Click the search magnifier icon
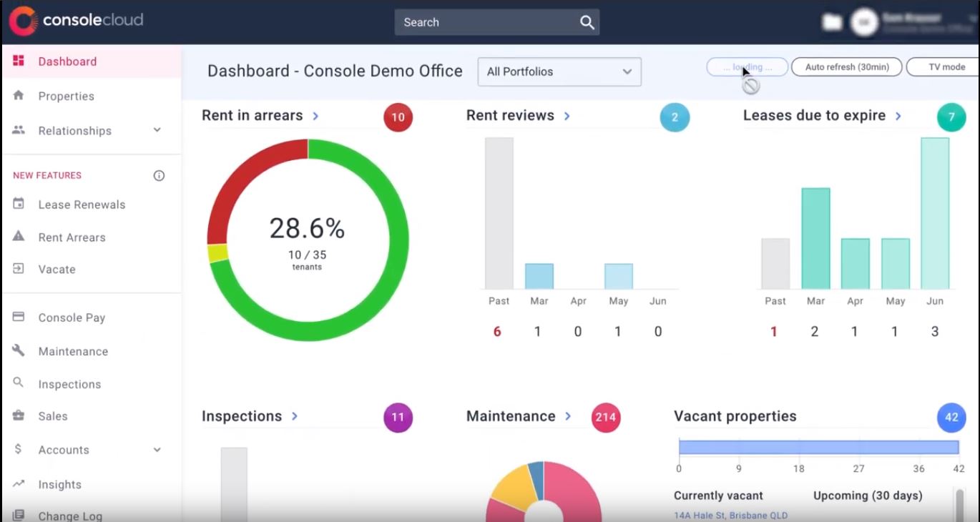980x522 pixels. point(587,22)
